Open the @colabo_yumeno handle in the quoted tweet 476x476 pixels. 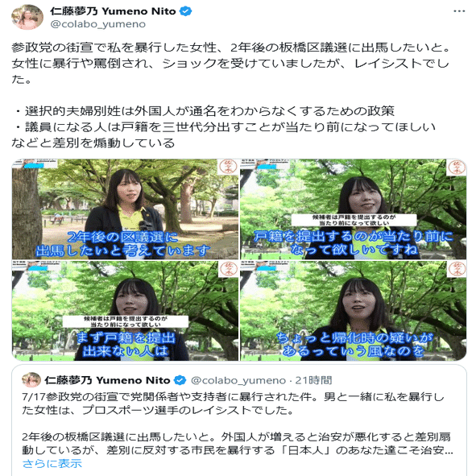click(x=238, y=380)
